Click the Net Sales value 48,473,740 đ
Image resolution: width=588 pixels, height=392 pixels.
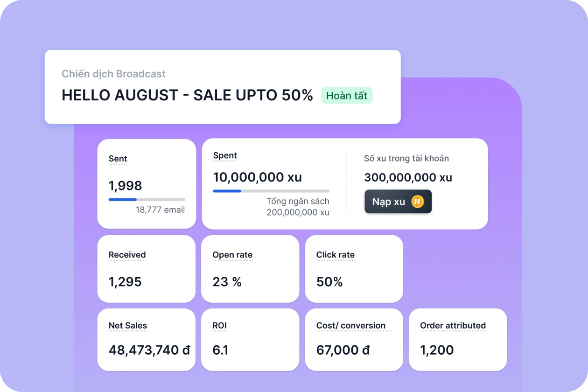tap(149, 350)
